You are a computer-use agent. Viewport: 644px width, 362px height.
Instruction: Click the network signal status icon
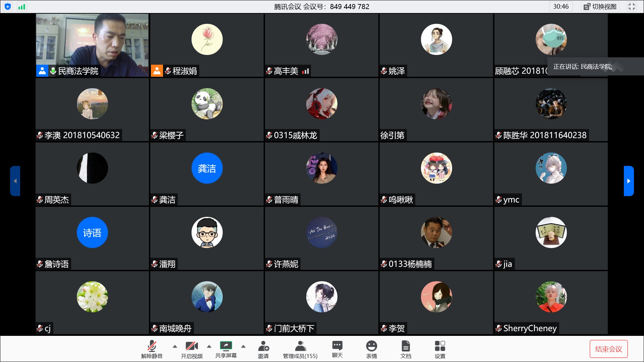pos(22,7)
